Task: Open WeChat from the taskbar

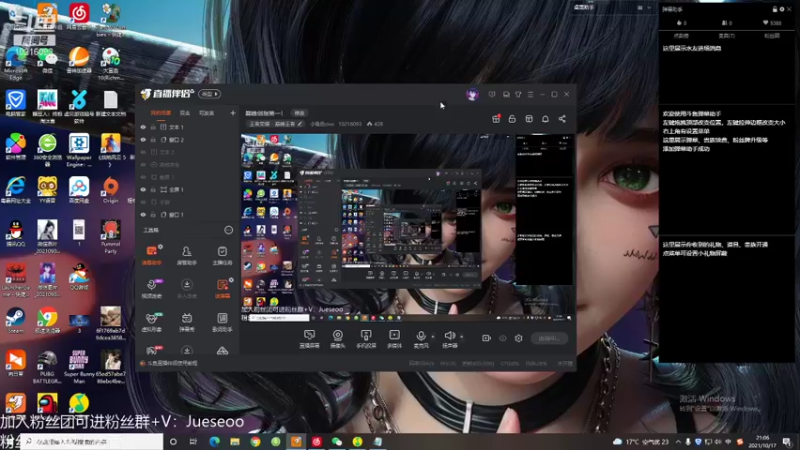Action: click(x=337, y=441)
